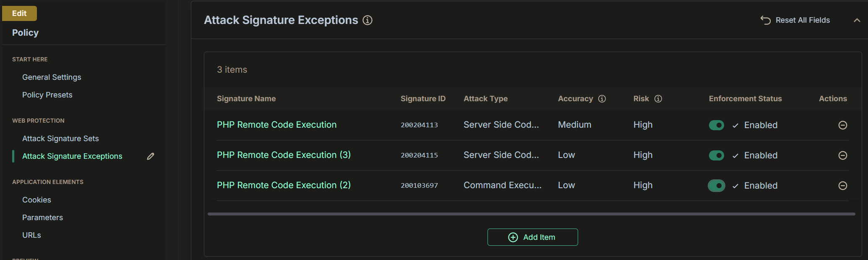Open PHP Remote Code Execution (3) link
The width and height of the screenshot is (868, 260).
284,155
